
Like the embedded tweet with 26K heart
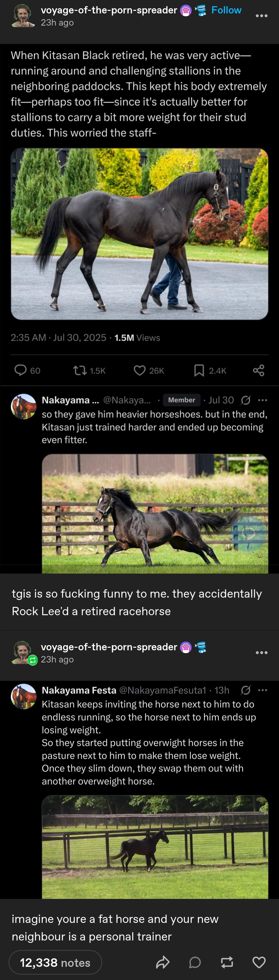pos(140,370)
